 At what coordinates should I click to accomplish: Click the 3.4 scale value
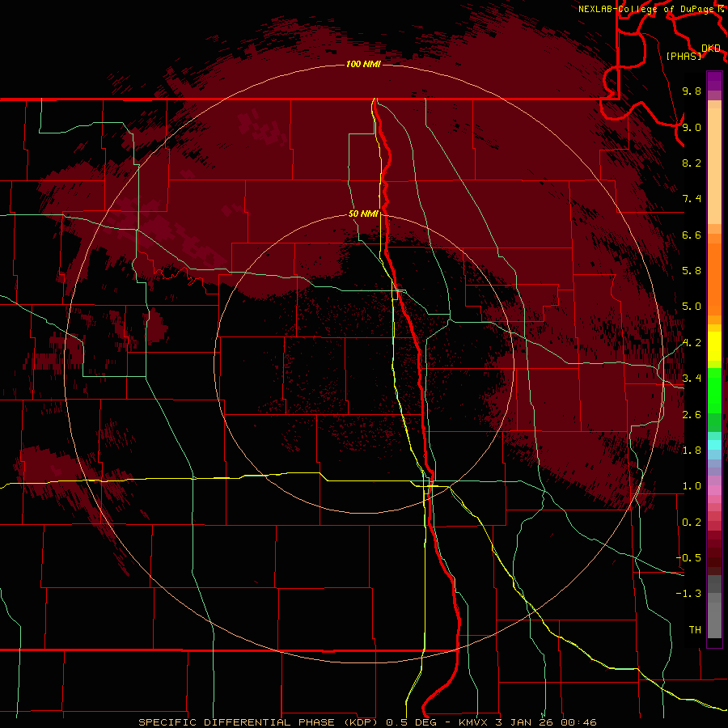(692, 379)
